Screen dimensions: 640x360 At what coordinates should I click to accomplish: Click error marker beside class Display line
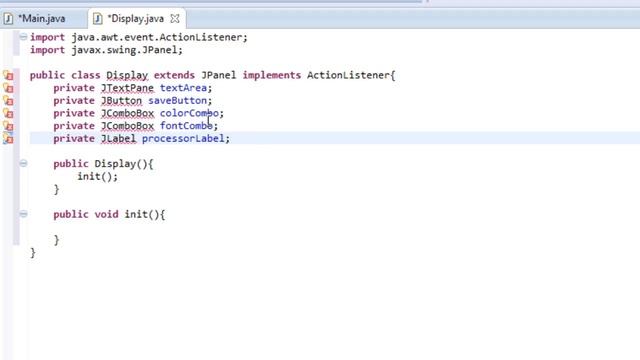[x=8, y=76]
